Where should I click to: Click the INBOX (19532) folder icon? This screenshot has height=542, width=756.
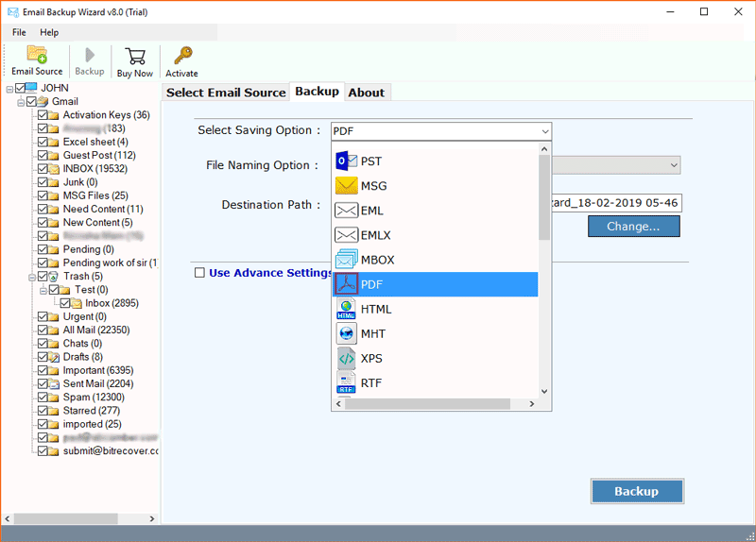pos(54,169)
